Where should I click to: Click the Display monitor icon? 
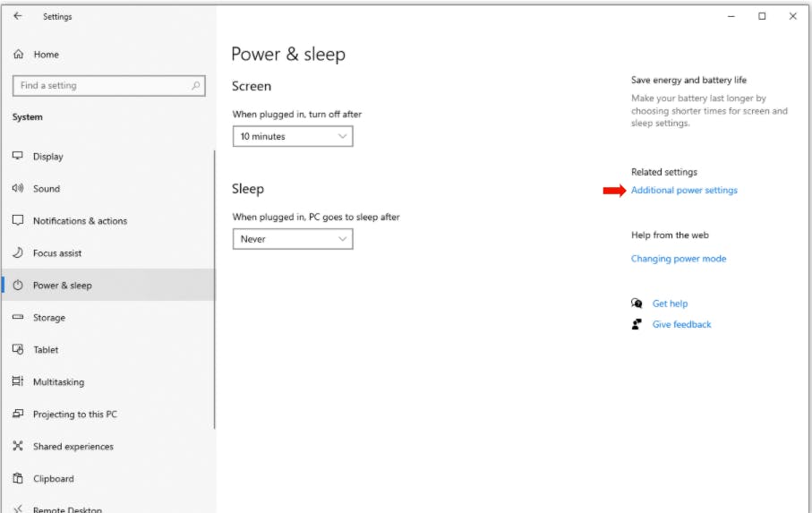pyautogui.click(x=18, y=156)
